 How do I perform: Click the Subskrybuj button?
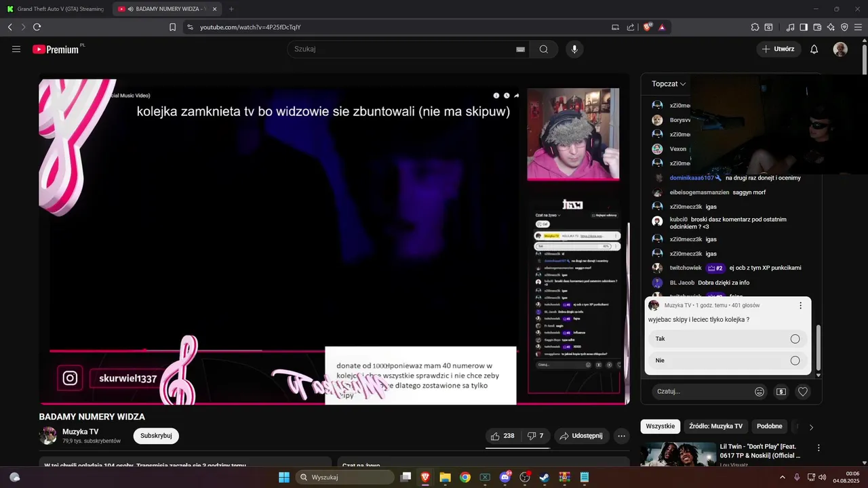pos(156,436)
